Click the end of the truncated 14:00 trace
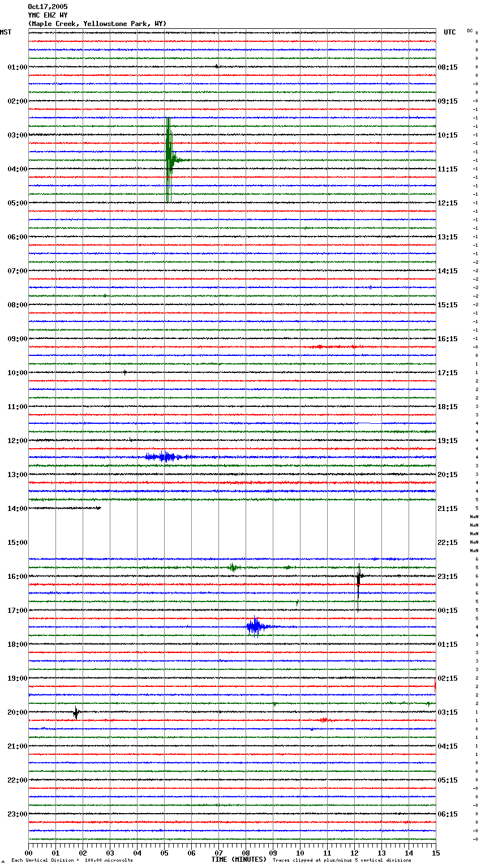The width and height of the screenshot is (481, 868). pos(99,508)
